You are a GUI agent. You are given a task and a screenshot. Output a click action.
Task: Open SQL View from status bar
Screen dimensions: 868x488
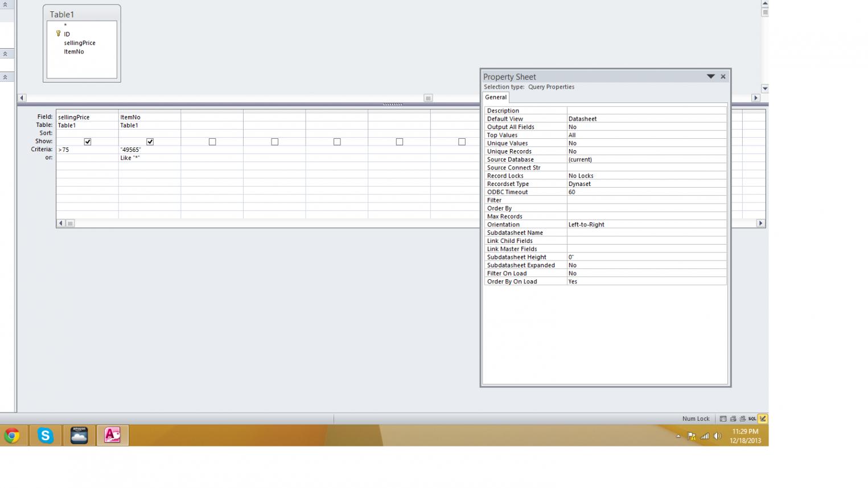(x=752, y=419)
